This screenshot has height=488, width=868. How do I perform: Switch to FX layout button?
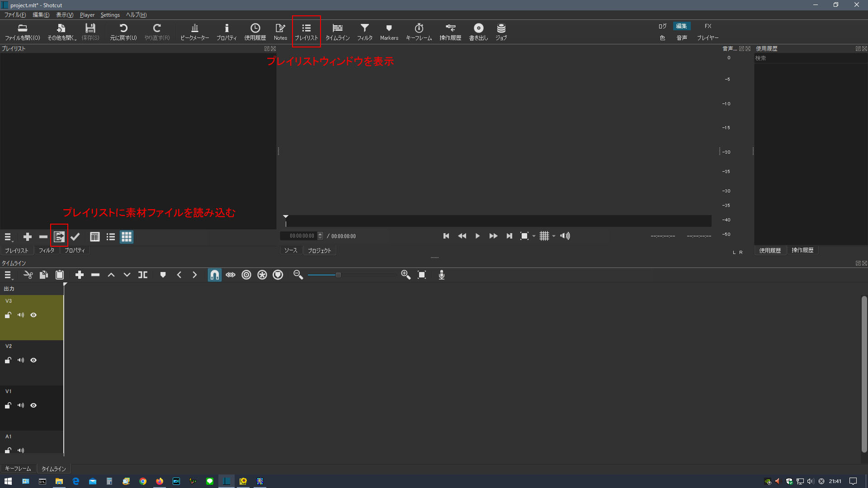(x=708, y=26)
